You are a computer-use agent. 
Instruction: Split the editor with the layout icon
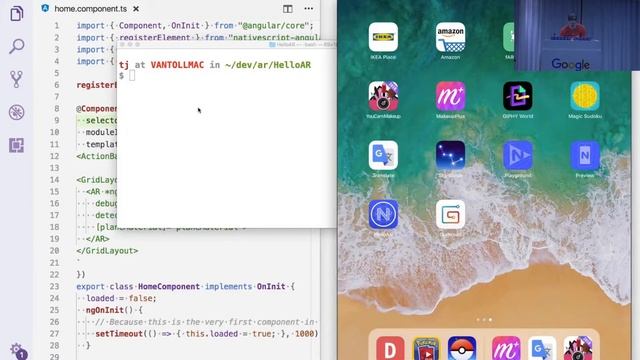click(x=288, y=9)
